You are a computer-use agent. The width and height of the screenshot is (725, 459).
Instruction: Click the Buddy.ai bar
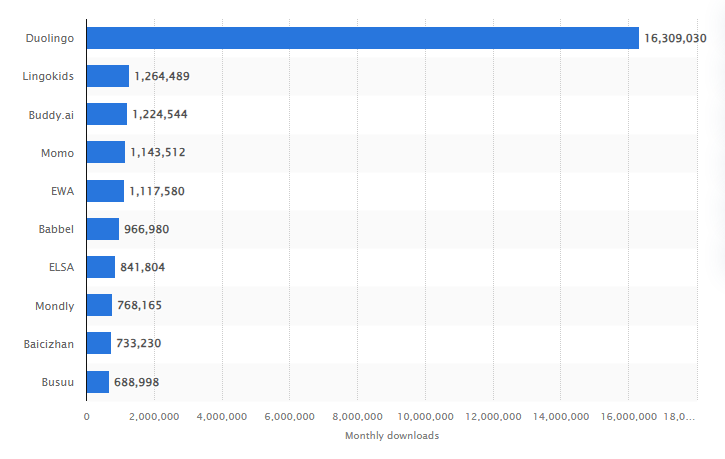(x=107, y=114)
